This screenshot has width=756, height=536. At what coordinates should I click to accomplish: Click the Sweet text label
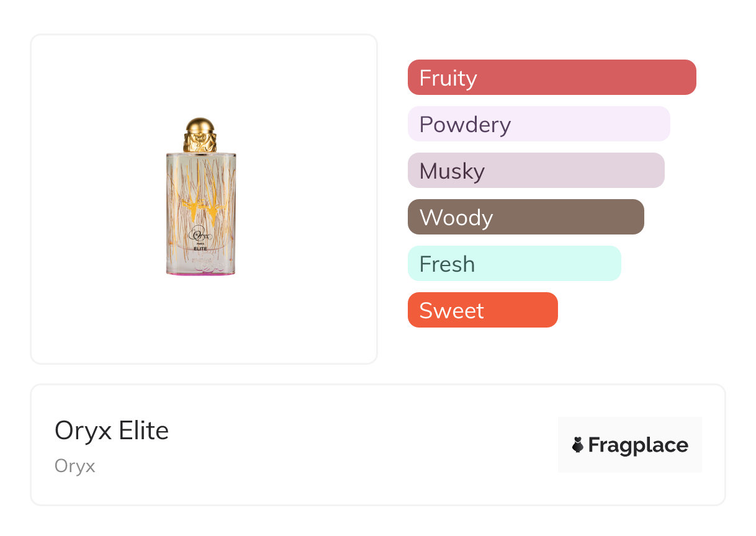point(451,311)
